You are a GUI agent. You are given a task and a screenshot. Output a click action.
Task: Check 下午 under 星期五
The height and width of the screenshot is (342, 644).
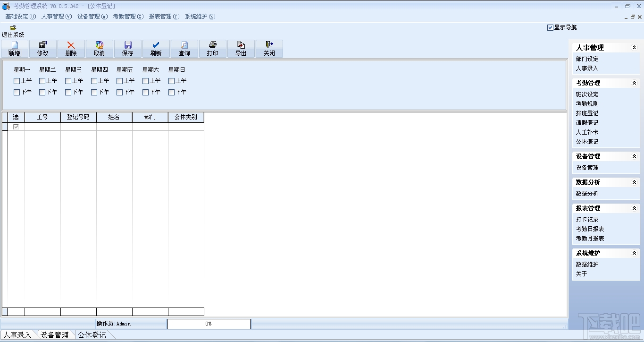coord(120,92)
